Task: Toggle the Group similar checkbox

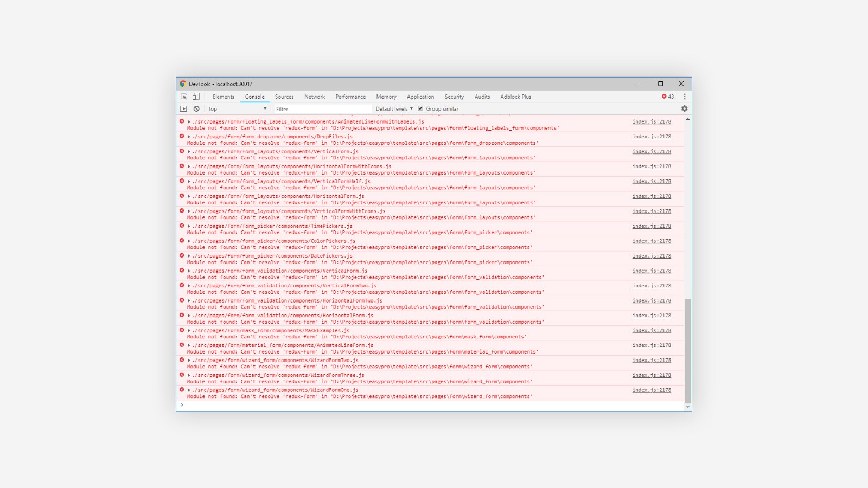Action: coord(420,108)
